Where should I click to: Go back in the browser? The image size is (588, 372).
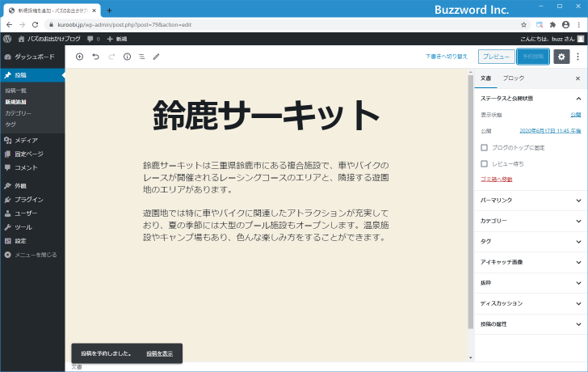coord(10,25)
